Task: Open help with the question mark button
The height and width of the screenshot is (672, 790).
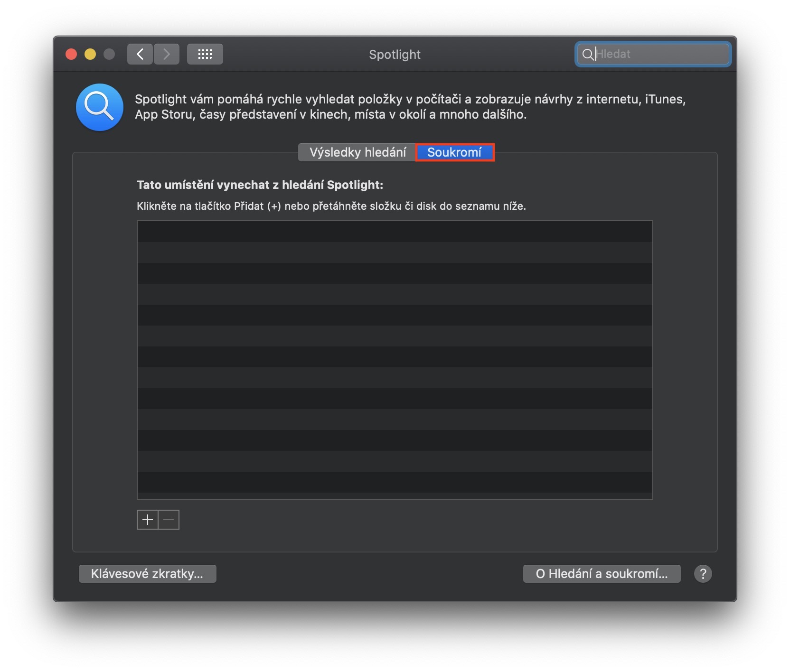Action: pyautogui.click(x=703, y=574)
